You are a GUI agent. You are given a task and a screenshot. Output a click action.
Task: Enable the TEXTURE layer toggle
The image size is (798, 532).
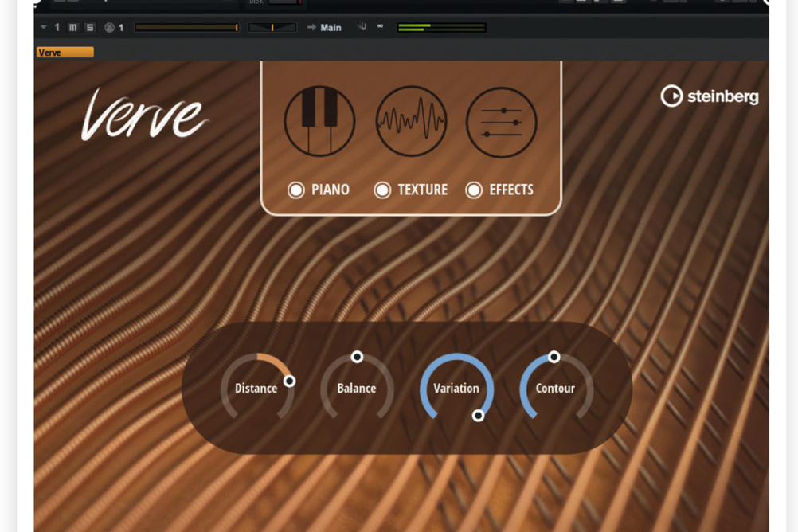[382, 190]
